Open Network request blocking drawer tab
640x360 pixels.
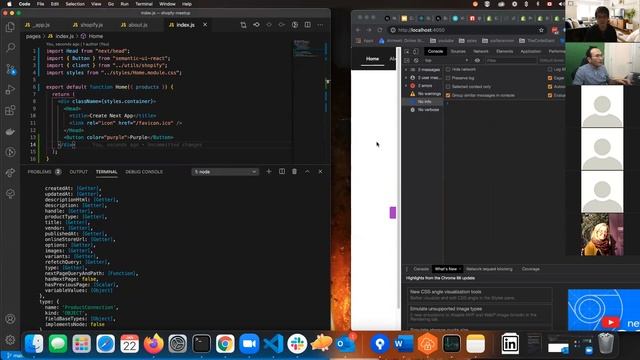tap(489, 269)
